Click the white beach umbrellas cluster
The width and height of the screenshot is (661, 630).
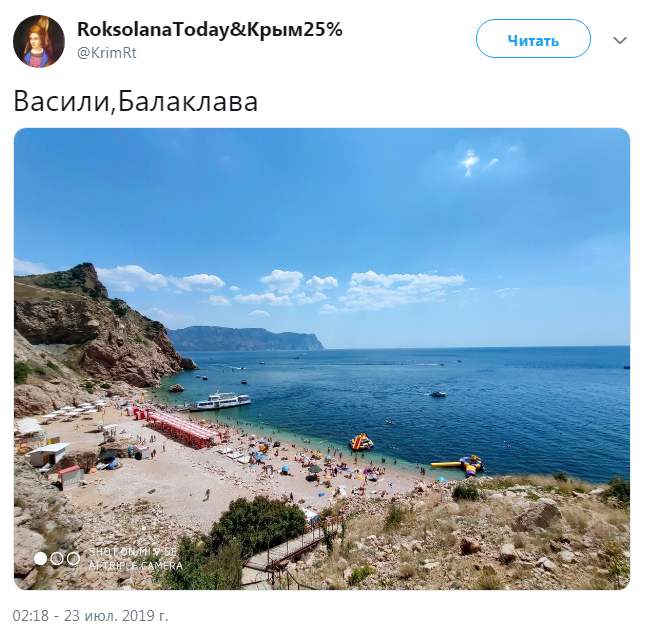pos(75,410)
